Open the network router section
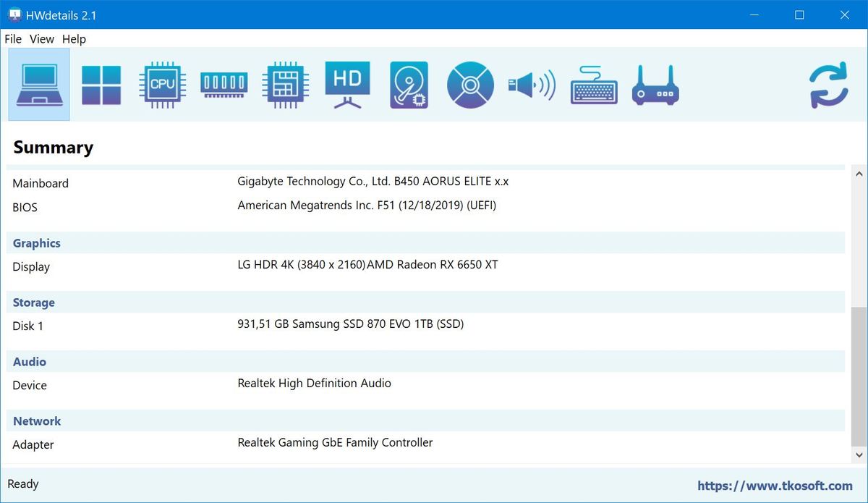Screen dimensions: 868x503 tap(655, 85)
